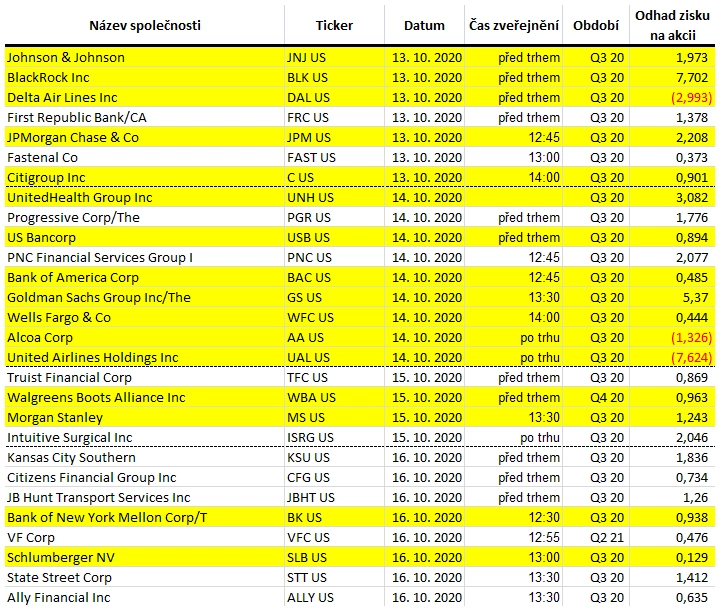Click the '13:30' time for Goldman Sachs
This screenshot has height=612, width=721.
click(x=544, y=297)
